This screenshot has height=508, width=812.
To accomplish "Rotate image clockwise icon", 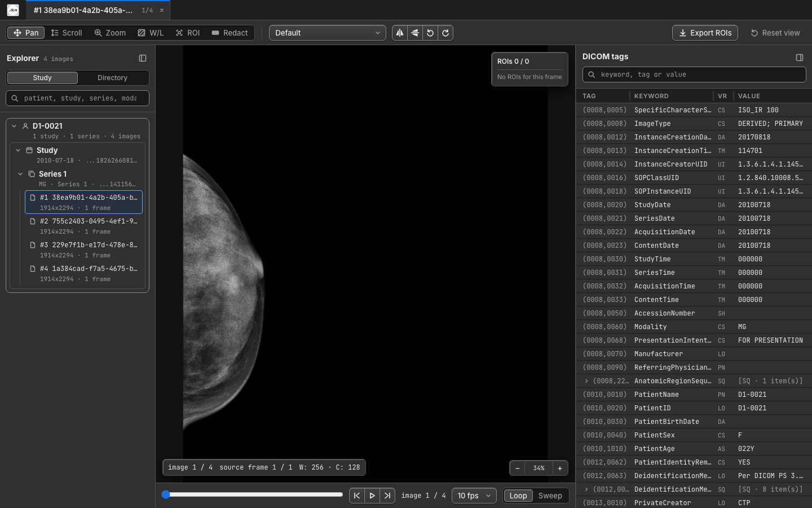I will [445, 33].
